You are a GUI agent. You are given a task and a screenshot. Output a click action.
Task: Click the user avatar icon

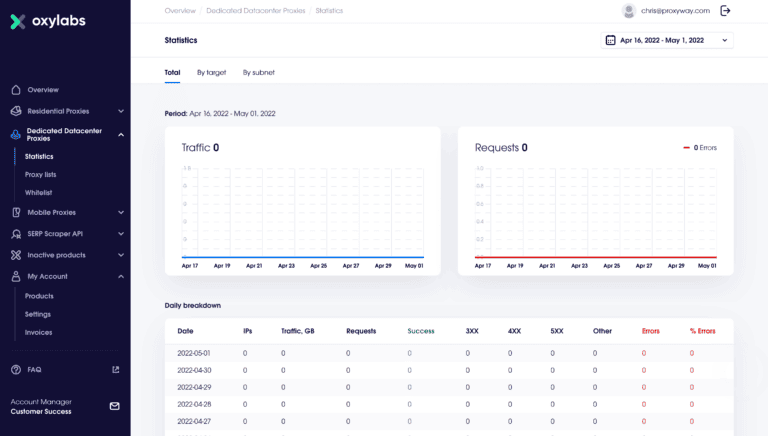pyautogui.click(x=628, y=11)
